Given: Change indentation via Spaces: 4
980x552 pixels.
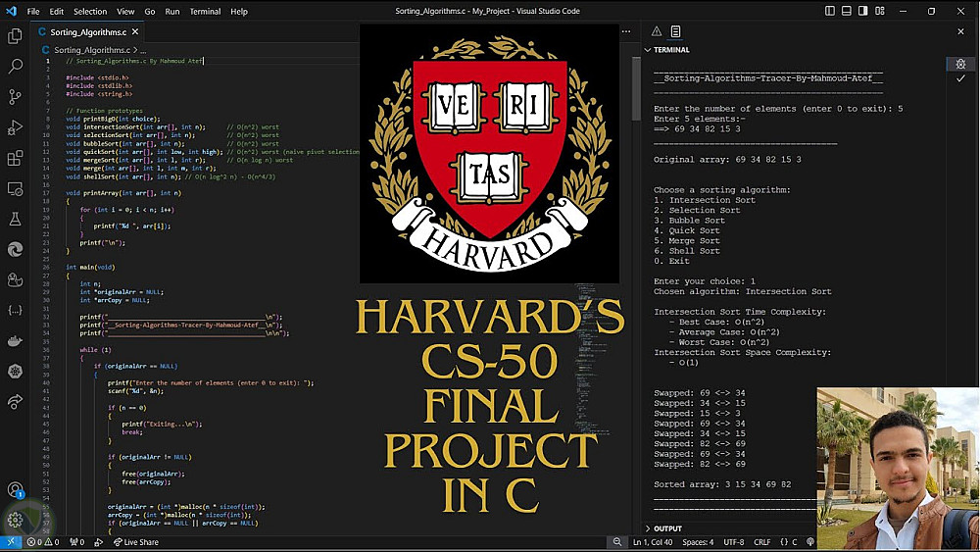Looking at the screenshot, I should point(698,542).
